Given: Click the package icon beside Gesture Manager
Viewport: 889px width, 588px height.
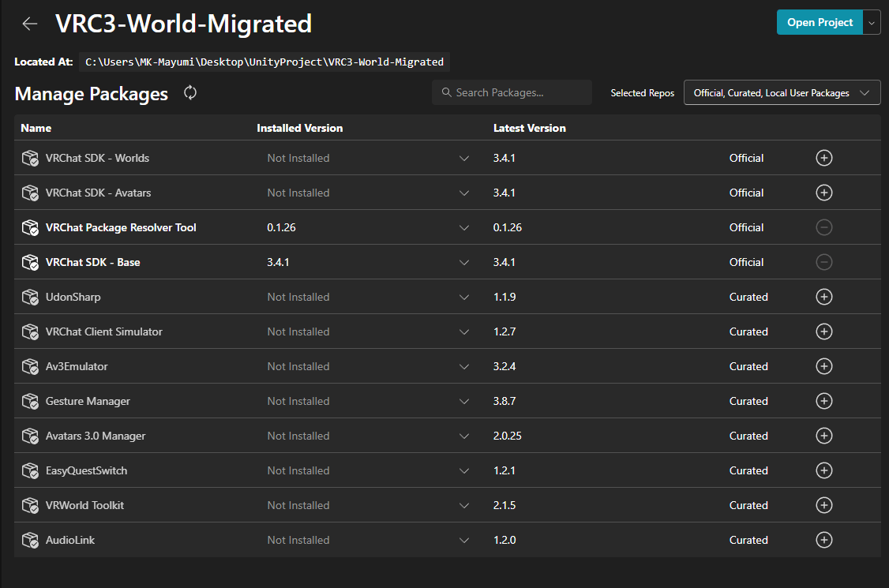Looking at the screenshot, I should 30,401.
